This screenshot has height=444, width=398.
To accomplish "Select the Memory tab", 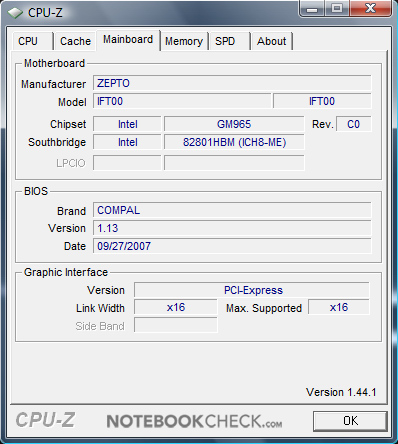I will [x=184, y=41].
